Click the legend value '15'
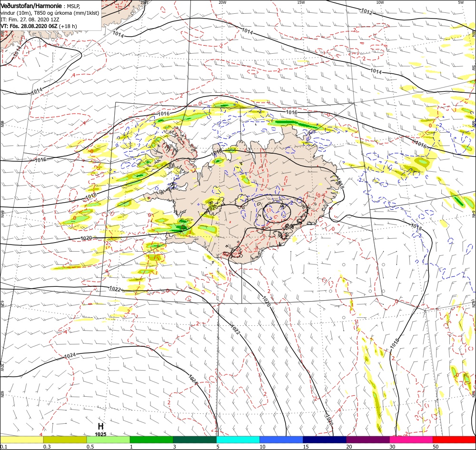This screenshot has height=450, width=476. coord(306,447)
